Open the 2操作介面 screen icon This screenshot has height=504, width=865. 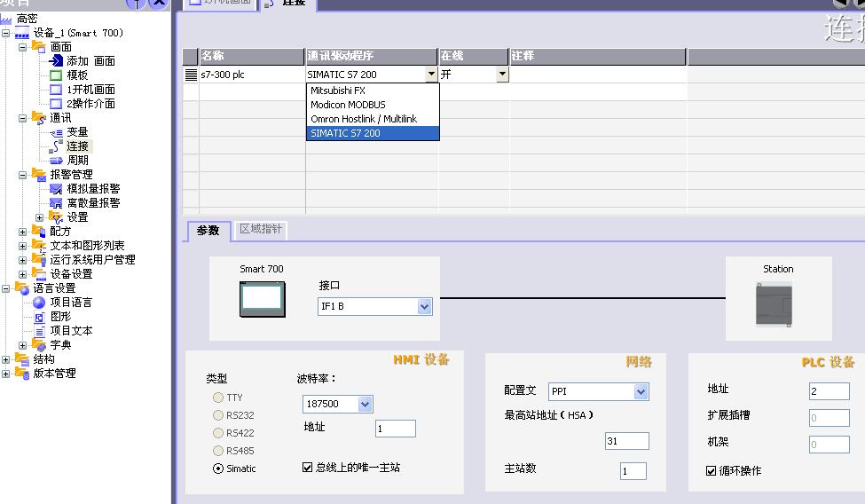click(56, 103)
